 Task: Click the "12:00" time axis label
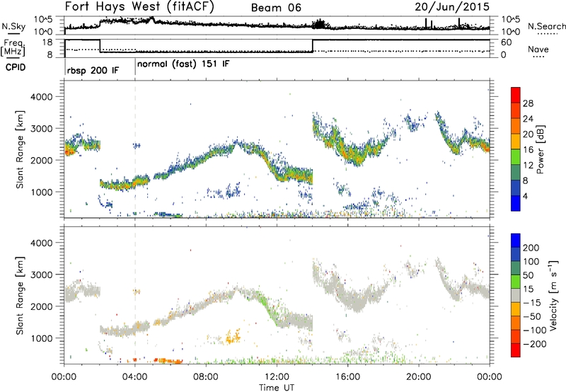click(277, 377)
